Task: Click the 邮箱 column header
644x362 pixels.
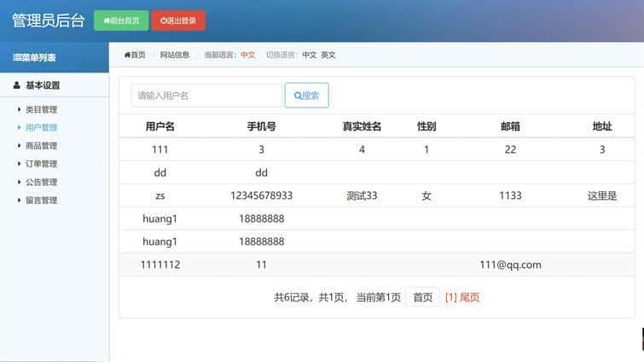Action: point(510,126)
